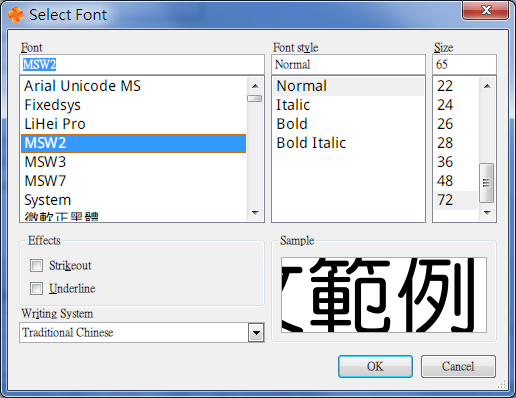This screenshot has height=398, width=516.
Task: Click the orange clover icon in title bar
Action: coord(16,15)
